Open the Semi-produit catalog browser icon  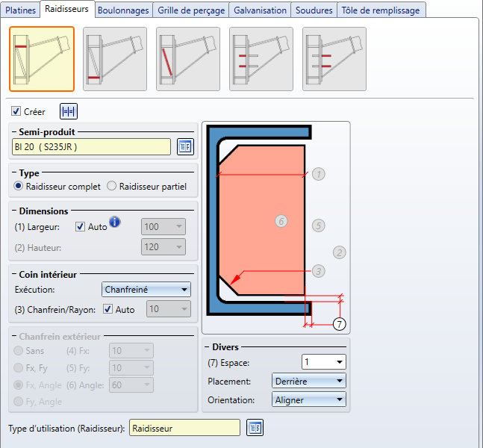tap(185, 146)
